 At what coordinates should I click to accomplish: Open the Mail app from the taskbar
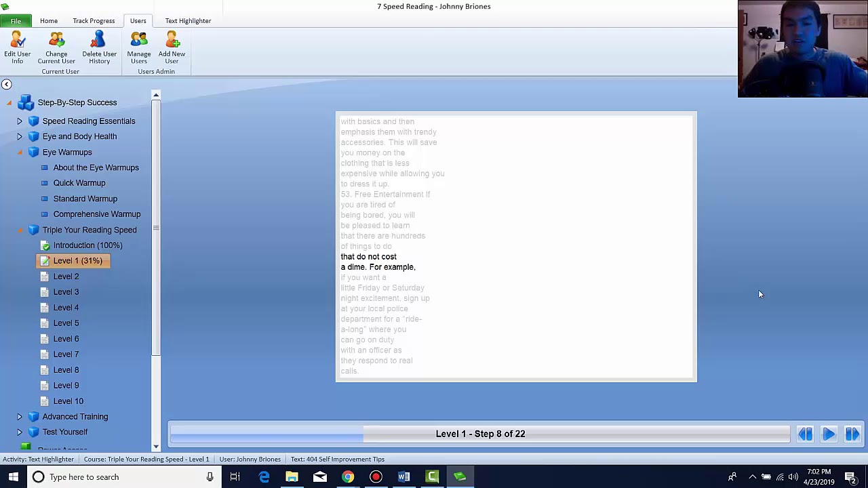319,476
